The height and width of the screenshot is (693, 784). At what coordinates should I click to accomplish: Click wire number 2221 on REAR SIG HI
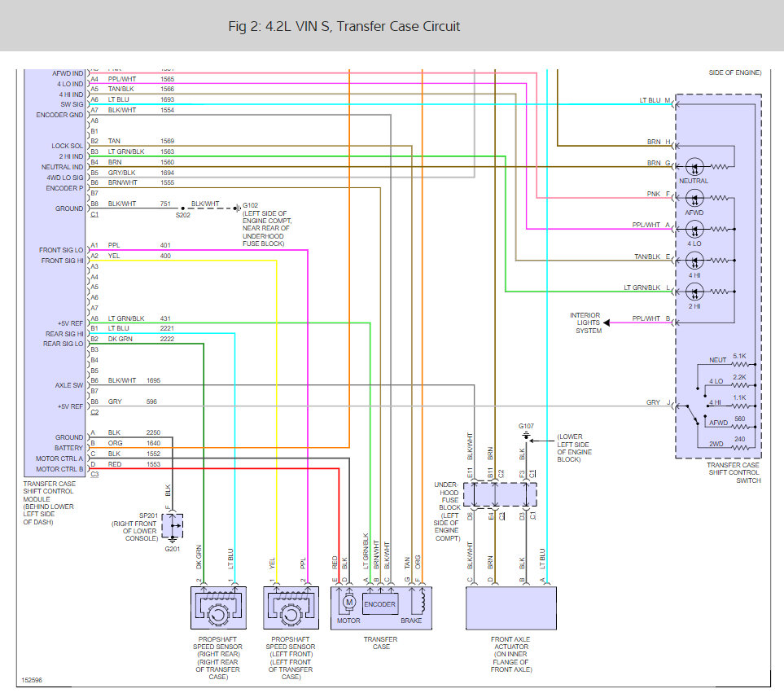[167, 328]
